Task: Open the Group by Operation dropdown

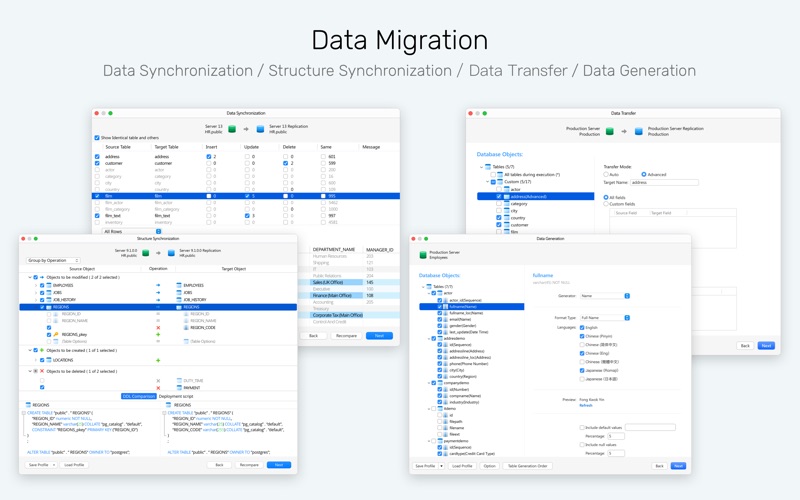Action: click(x=53, y=260)
